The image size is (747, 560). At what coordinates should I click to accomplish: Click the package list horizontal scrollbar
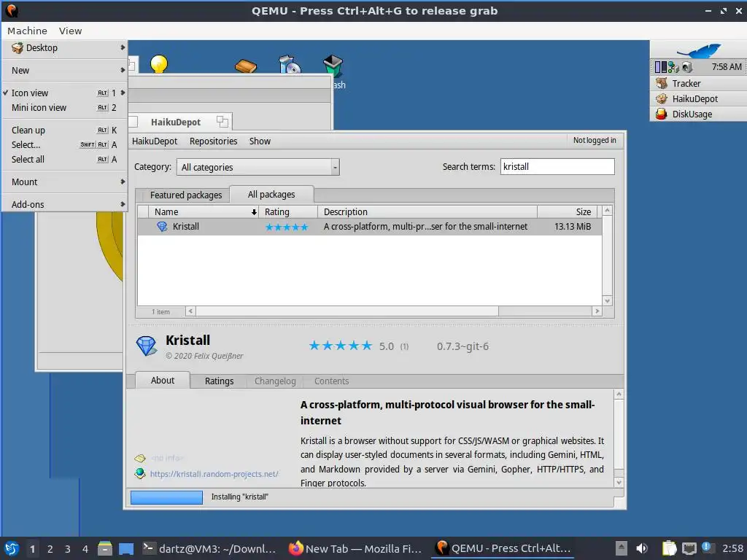click(393, 311)
